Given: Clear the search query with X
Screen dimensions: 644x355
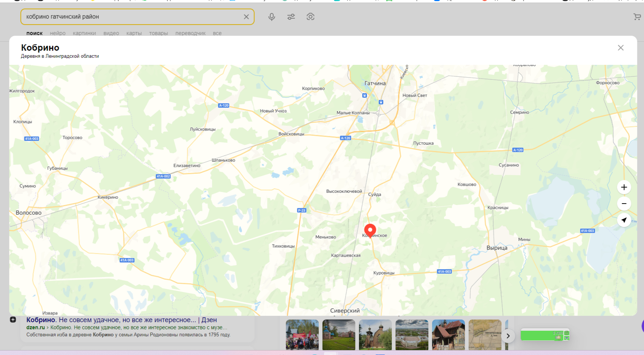Looking at the screenshot, I should click(x=246, y=17).
